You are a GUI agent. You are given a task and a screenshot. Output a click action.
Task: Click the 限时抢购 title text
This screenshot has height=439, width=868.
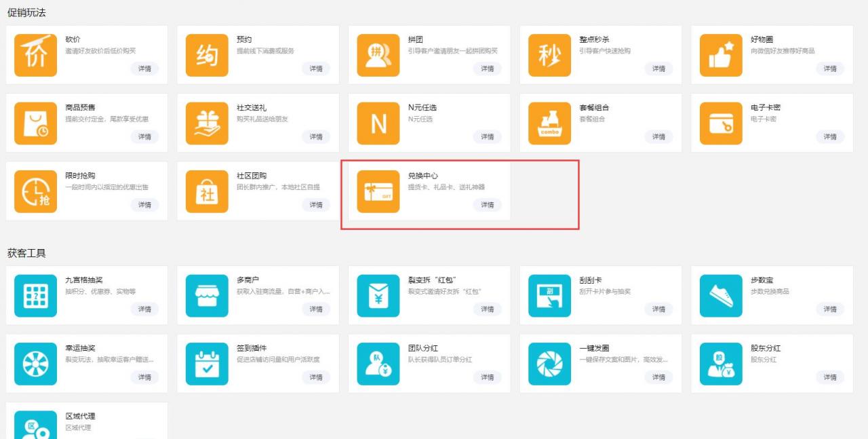[80, 176]
